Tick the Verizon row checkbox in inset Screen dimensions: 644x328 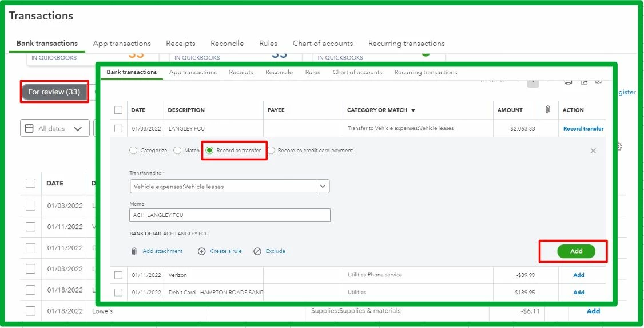[118, 275]
